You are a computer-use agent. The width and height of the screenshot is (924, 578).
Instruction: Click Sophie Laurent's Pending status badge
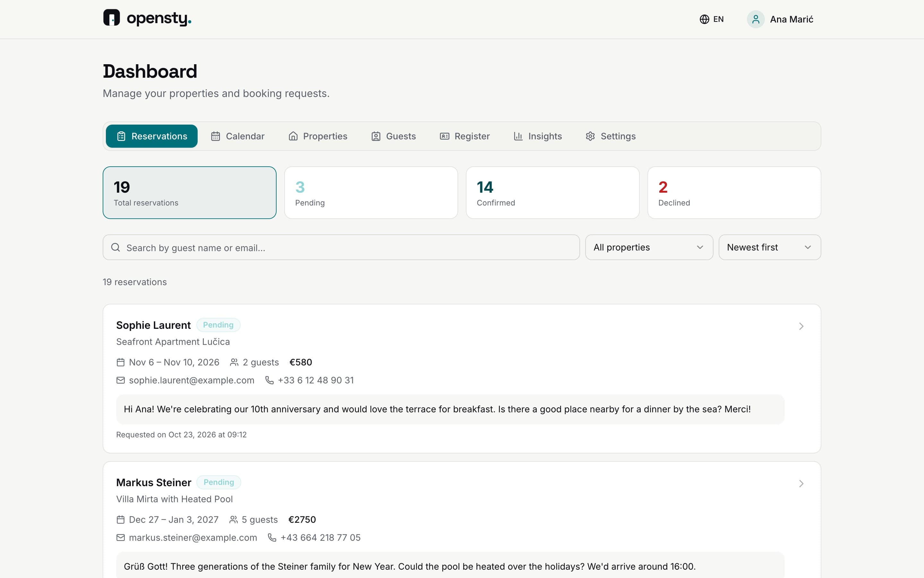[x=218, y=325]
